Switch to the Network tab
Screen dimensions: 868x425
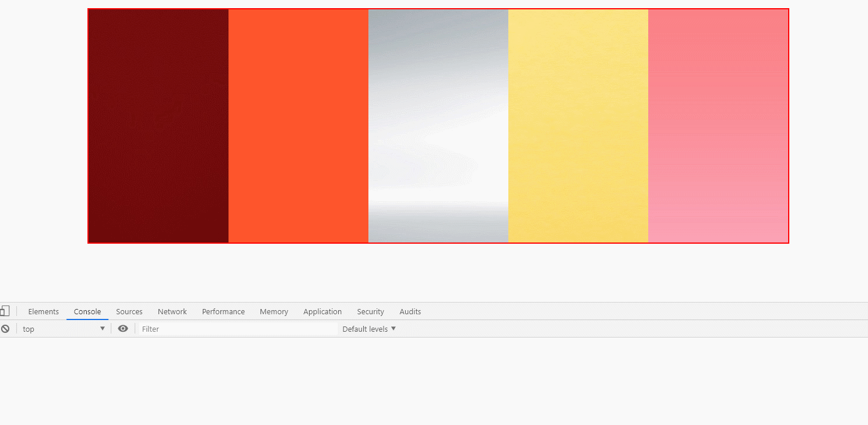(173, 311)
